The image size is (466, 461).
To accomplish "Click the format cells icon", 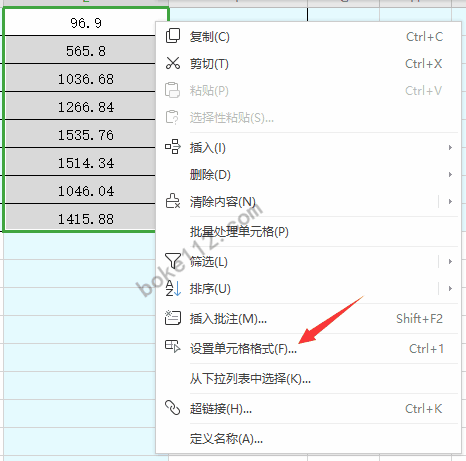I will point(173,347).
